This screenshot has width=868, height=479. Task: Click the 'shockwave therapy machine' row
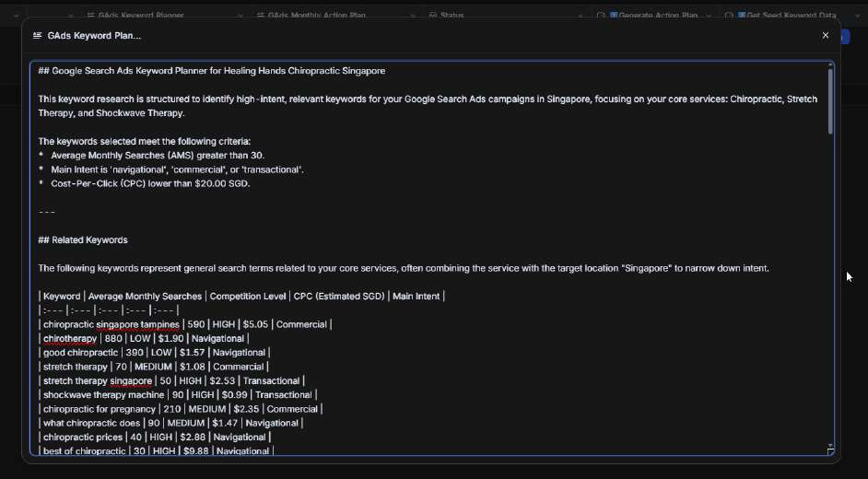coord(177,395)
